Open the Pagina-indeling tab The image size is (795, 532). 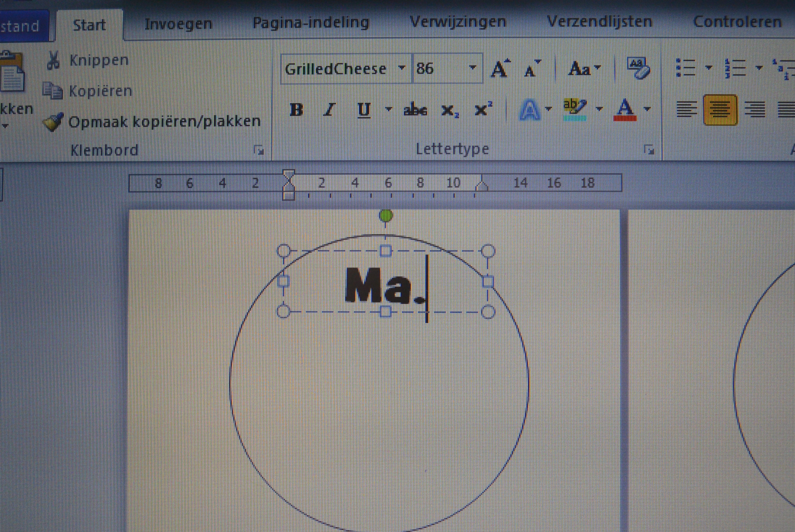point(311,23)
